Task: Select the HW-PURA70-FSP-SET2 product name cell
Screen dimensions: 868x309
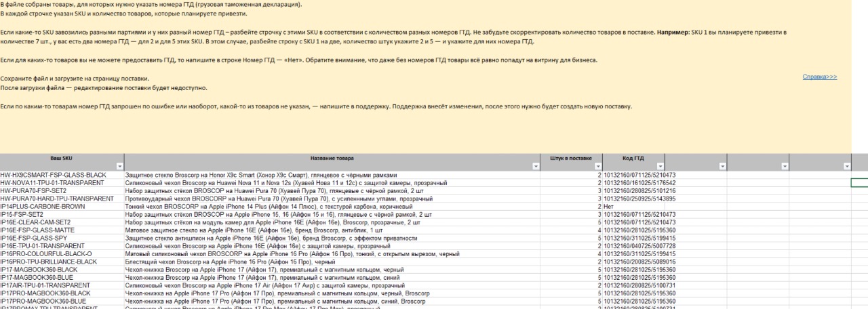Action: click(x=332, y=190)
